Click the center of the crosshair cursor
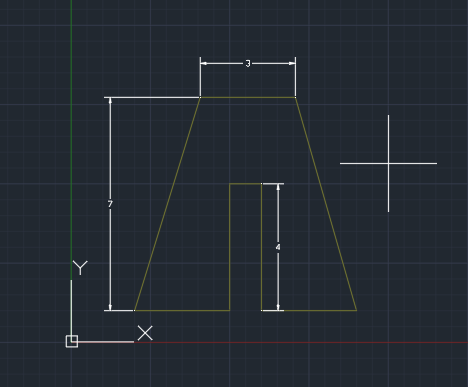The height and width of the screenshot is (387, 468). coord(388,163)
